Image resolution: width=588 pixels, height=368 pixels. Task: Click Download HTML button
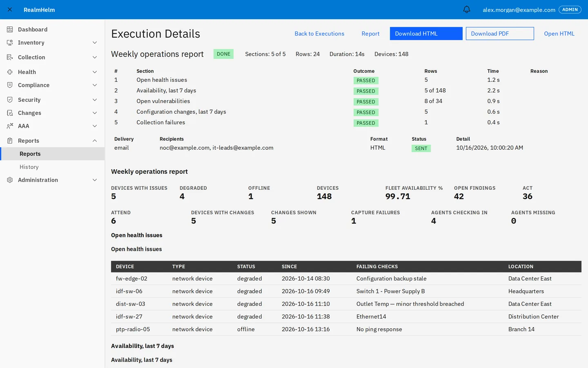[426, 34]
